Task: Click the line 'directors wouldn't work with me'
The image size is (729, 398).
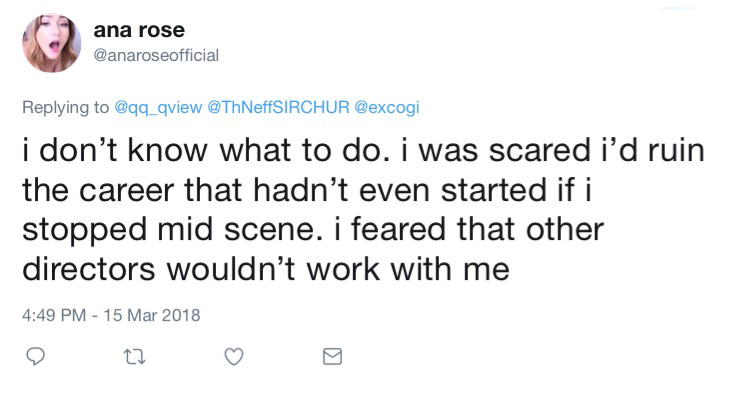Action: click(266, 269)
